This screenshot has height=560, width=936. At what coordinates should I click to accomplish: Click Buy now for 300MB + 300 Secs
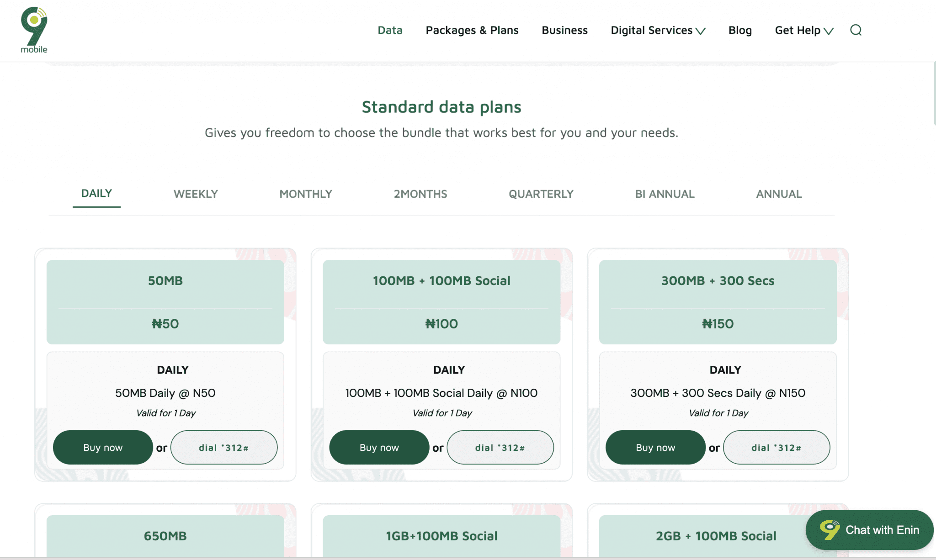655,447
